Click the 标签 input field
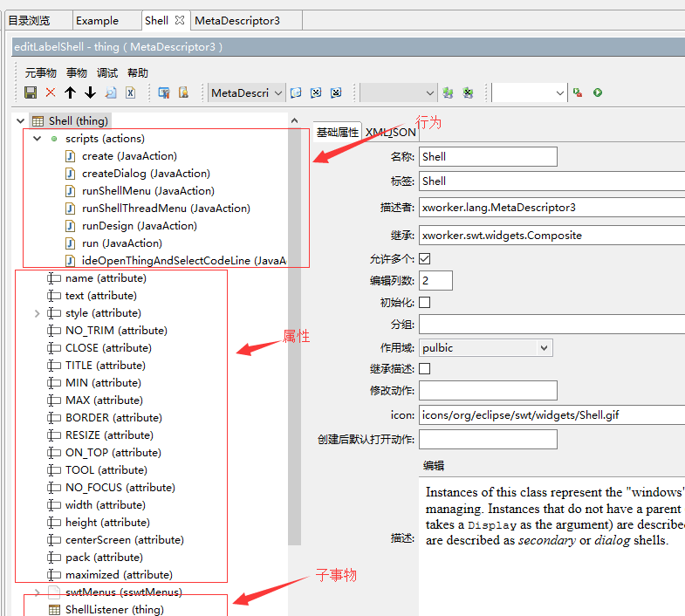 pos(551,181)
